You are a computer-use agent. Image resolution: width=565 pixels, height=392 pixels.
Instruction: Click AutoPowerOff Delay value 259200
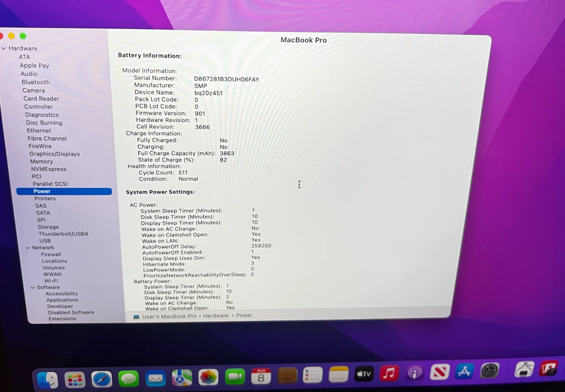pyautogui.click(x=261, y=246)
